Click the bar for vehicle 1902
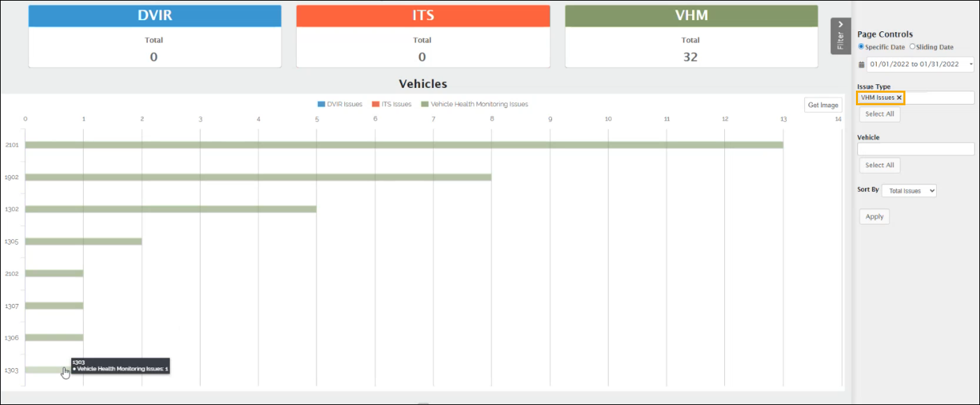Viewport: 980px width, 405px height. (258, 177)
